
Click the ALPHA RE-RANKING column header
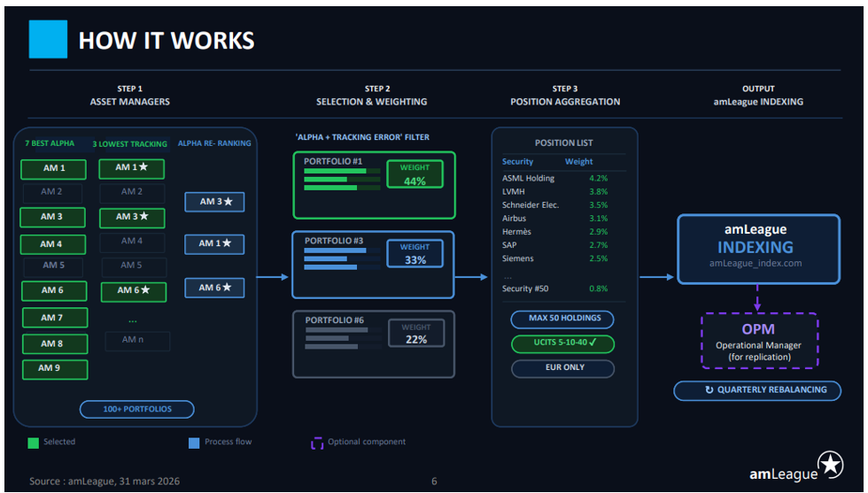pyautogui.click(x=214, y=143)
